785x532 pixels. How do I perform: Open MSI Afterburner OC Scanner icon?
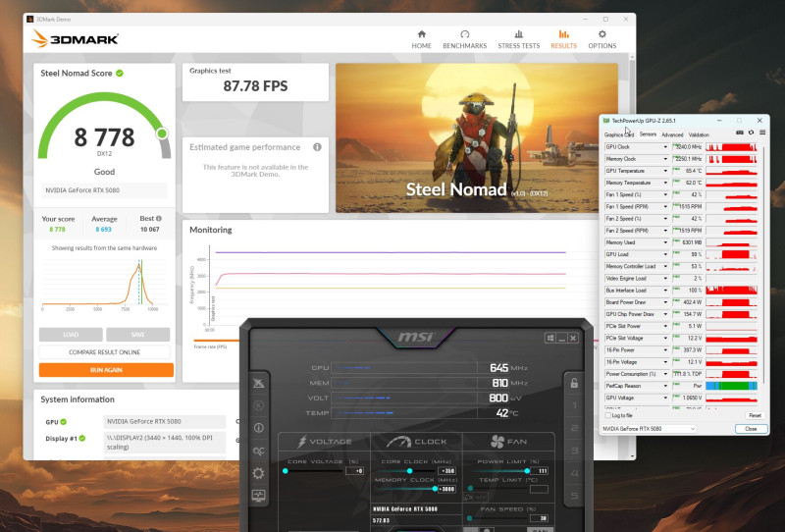pos(258,451)
